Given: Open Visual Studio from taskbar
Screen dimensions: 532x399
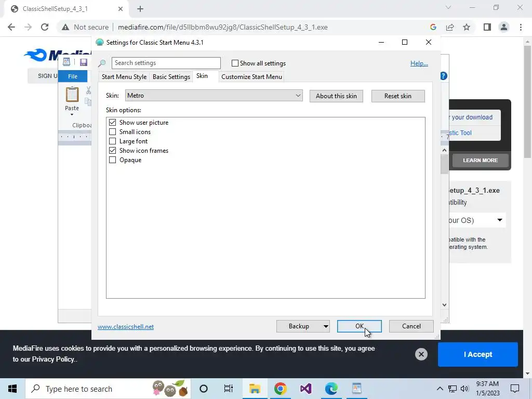Looking at the screenshot, I should point(305,389).
